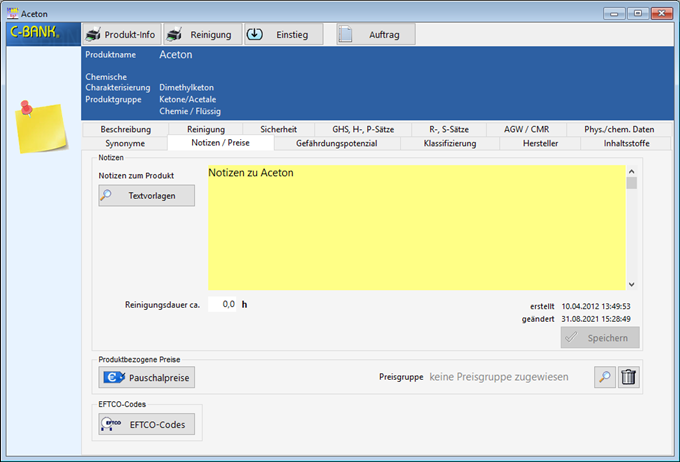Switch to the Sicherheit tab
The width and height of the screenshot is (680, 462).
pos(278,129)
